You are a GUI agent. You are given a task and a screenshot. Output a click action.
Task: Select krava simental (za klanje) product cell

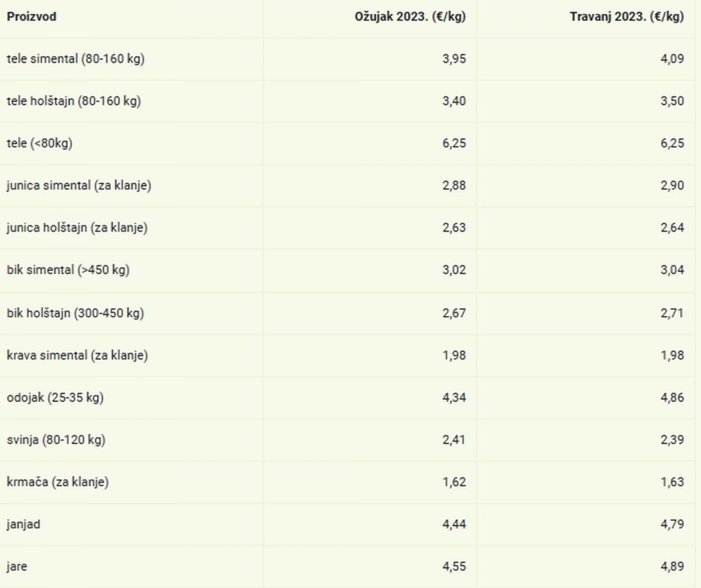(77, 355)
